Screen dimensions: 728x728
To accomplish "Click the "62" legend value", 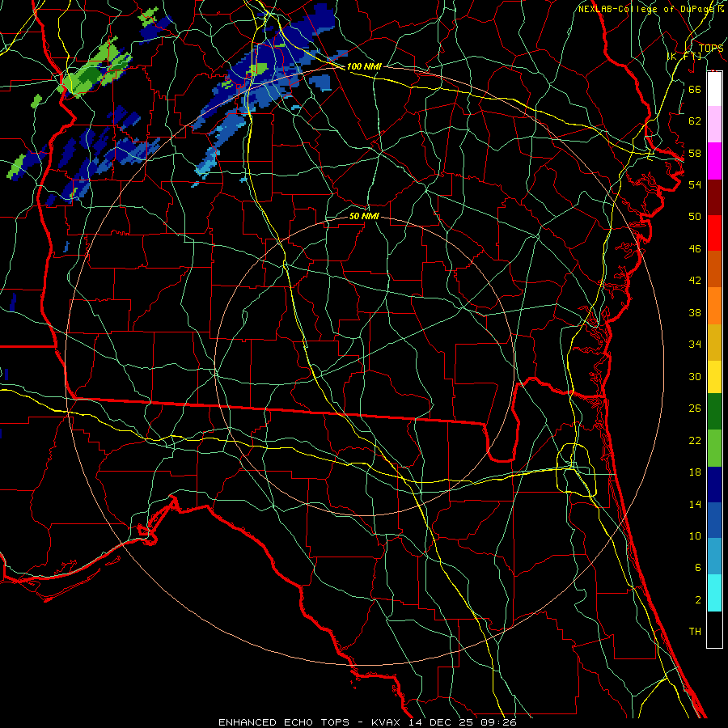I will 695,121.
